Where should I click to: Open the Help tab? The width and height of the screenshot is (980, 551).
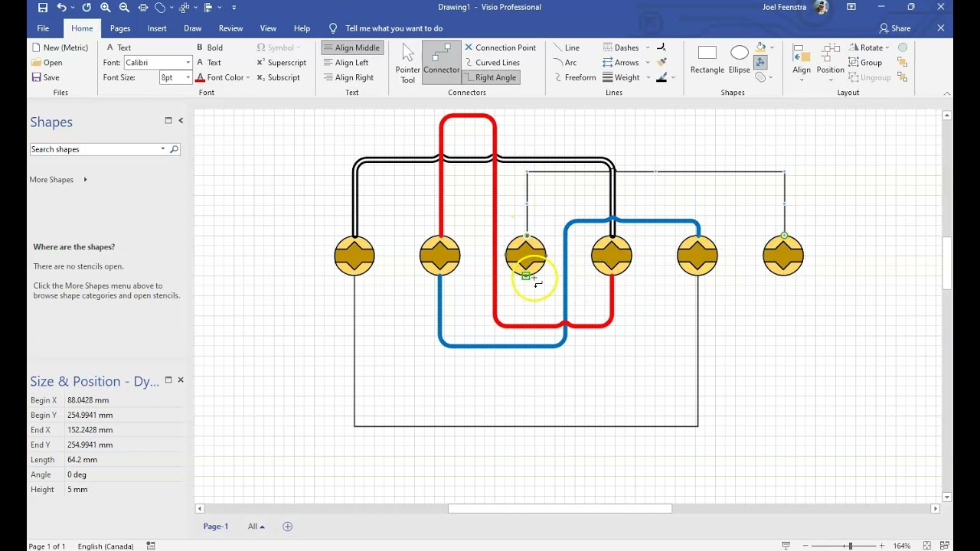[x=302, y=28]
